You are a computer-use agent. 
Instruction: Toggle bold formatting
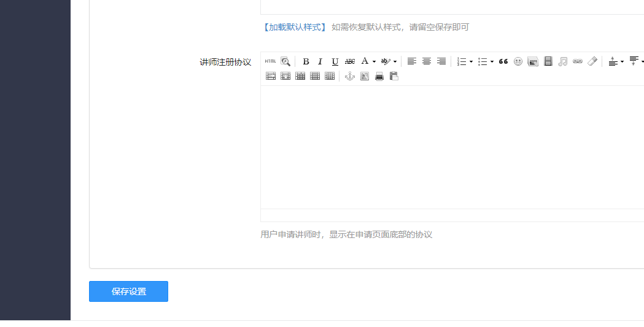tap(306, 61)
